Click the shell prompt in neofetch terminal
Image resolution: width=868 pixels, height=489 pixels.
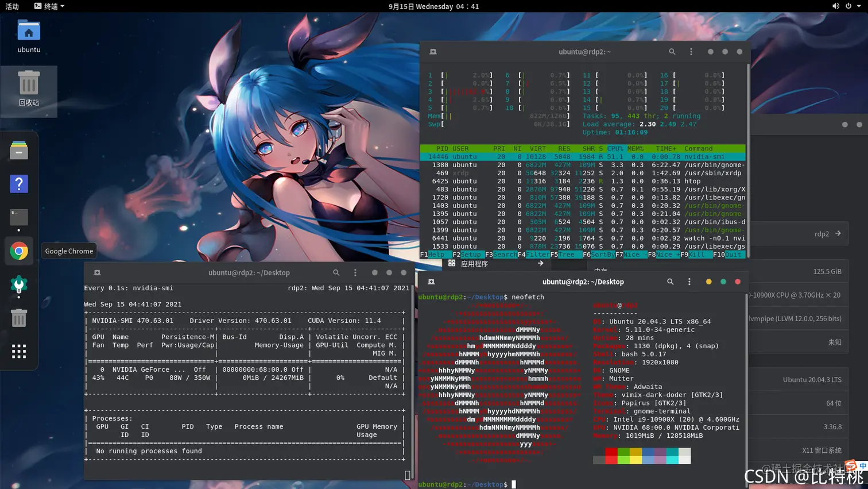(463, 484)
